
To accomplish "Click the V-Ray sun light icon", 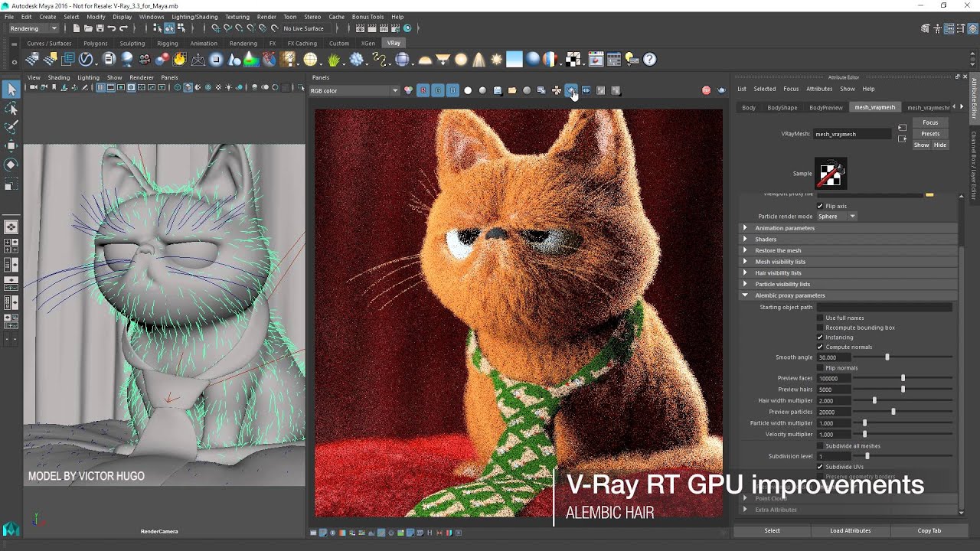I will click(496, 59).
